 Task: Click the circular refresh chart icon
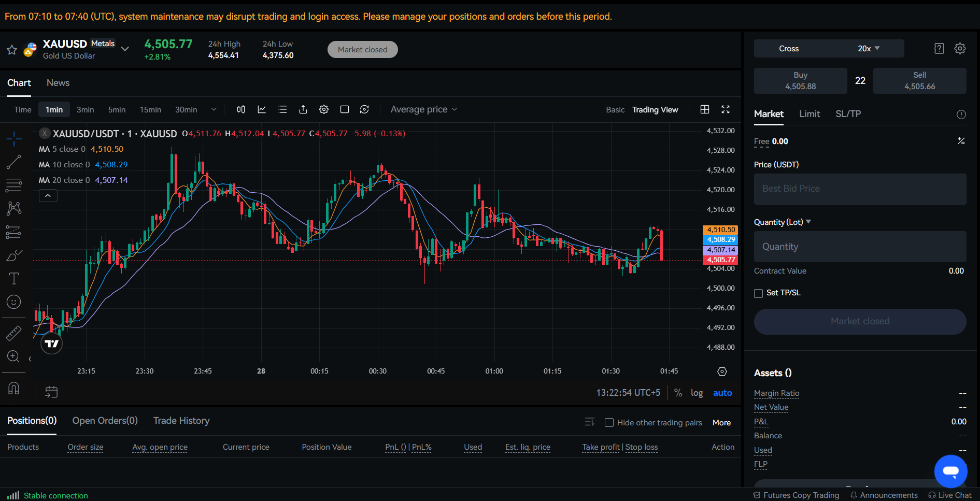pyautogui.click(x=364, y=109)
